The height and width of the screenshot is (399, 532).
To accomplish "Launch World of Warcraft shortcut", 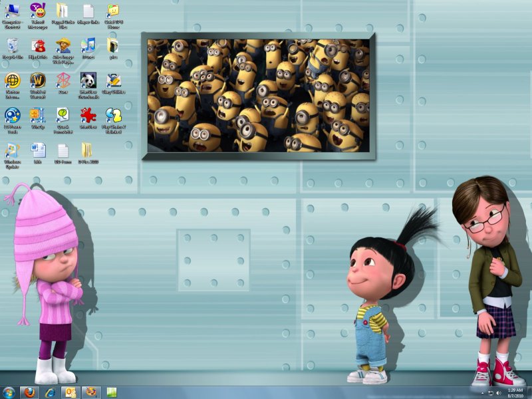I will pos(38,86).
